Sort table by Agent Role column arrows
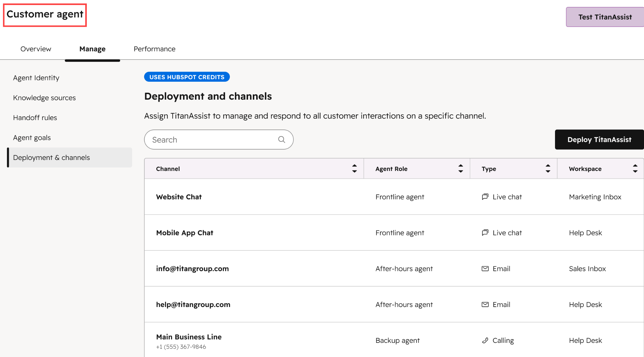This screenshot has height=357, width=644. click(x=461, y=169)
